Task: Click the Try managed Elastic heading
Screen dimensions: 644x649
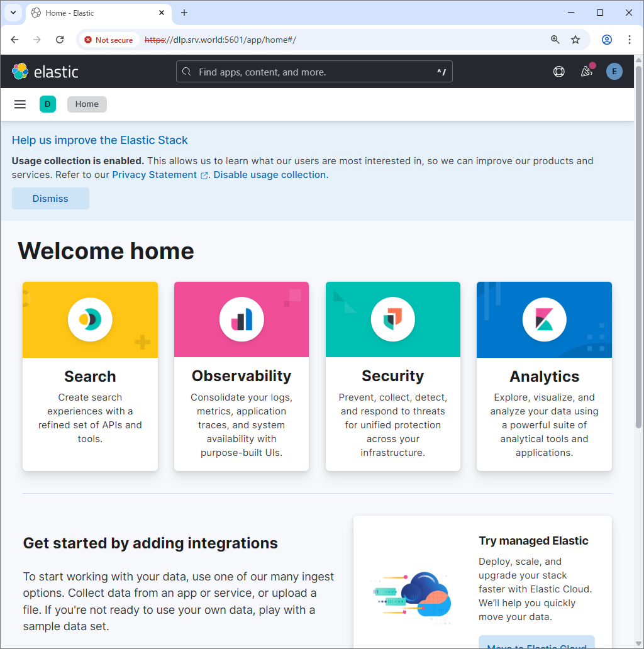Action: coord(533,541)
